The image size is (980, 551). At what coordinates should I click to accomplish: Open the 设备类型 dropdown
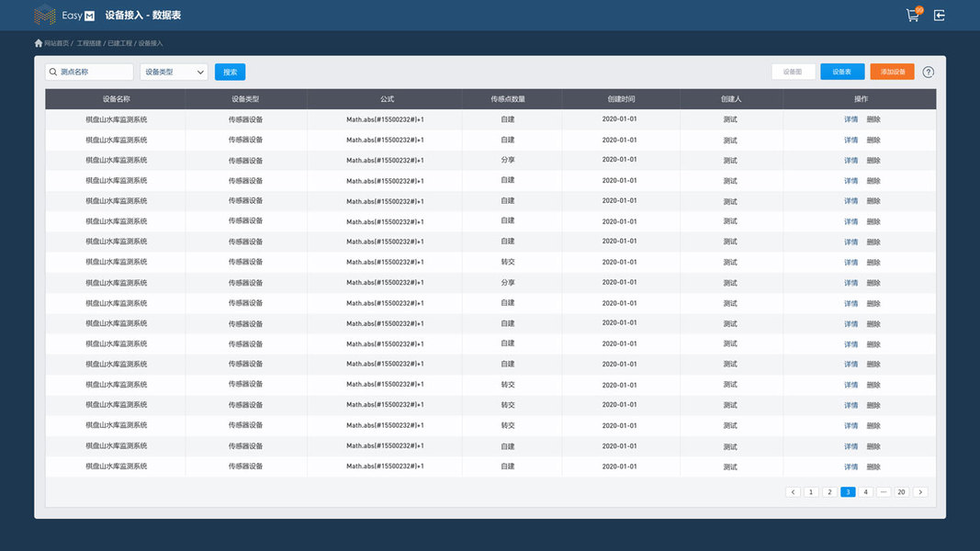coord(174,72)
